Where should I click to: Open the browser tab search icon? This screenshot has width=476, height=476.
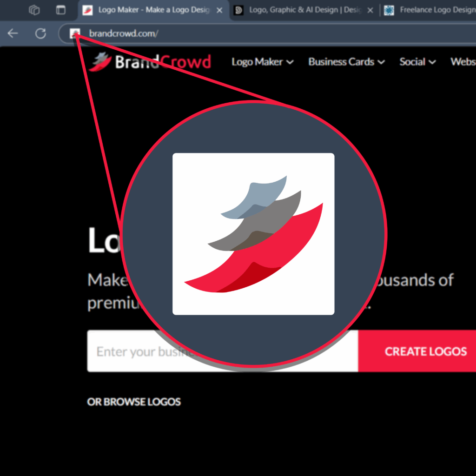[34, 10]
